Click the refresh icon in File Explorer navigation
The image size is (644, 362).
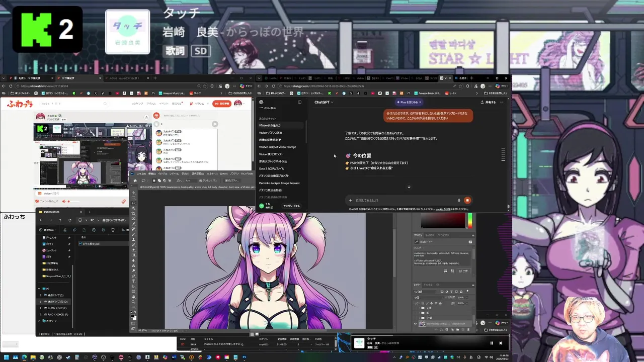(x=70, y=220)
